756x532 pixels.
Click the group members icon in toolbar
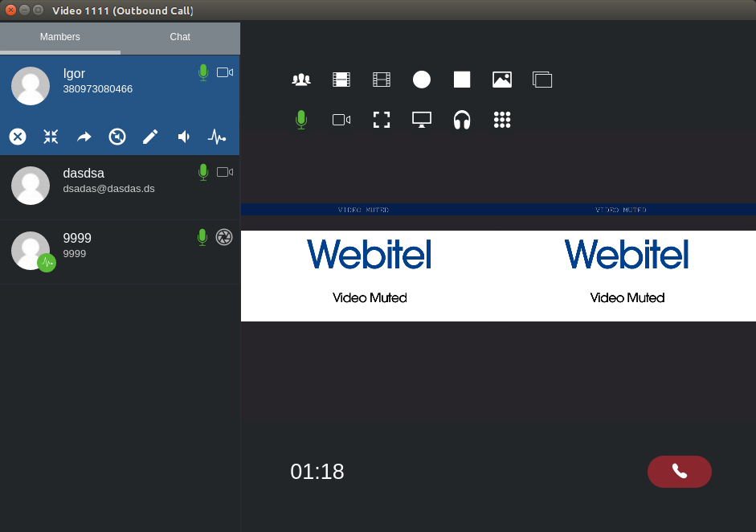coord(301,80)
